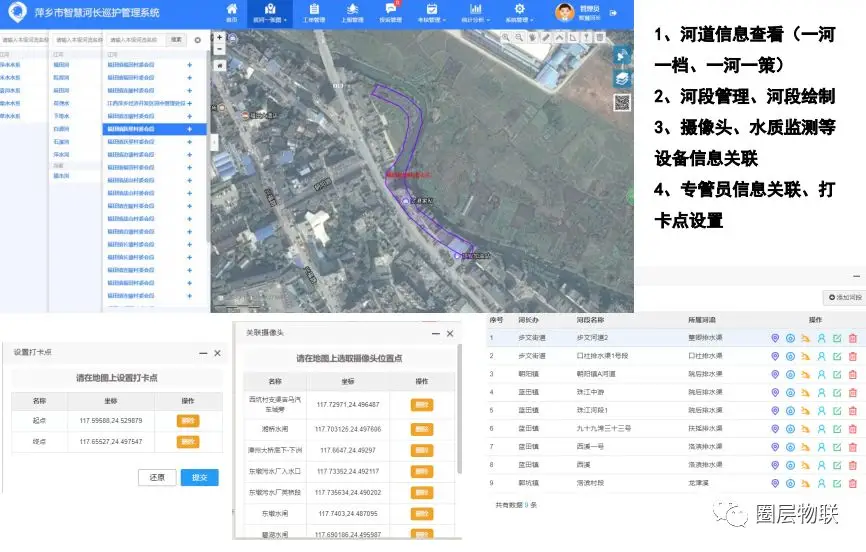Edit the 九十九湾三十三号 row

[837, 429]
